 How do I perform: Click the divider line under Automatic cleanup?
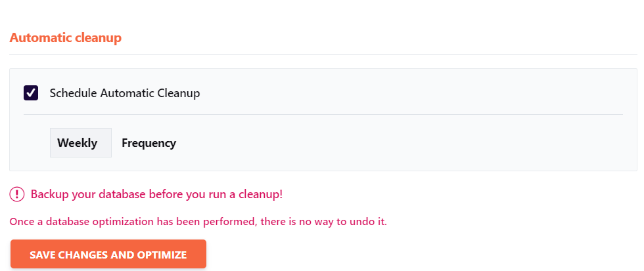click(x=323, y=54)
